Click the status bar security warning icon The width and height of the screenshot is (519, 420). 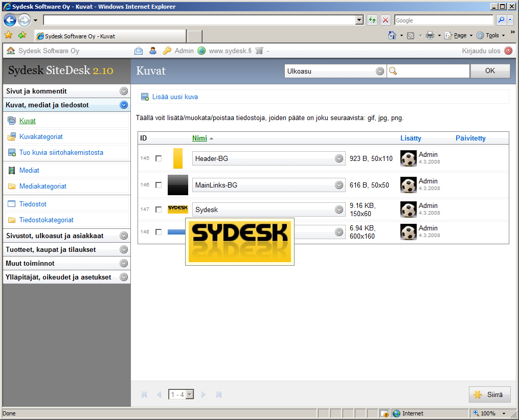click(385, 413)
